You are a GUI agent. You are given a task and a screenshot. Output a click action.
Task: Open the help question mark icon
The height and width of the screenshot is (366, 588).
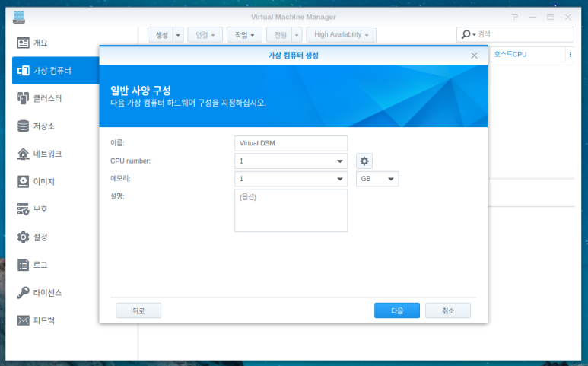coord(515,18)
